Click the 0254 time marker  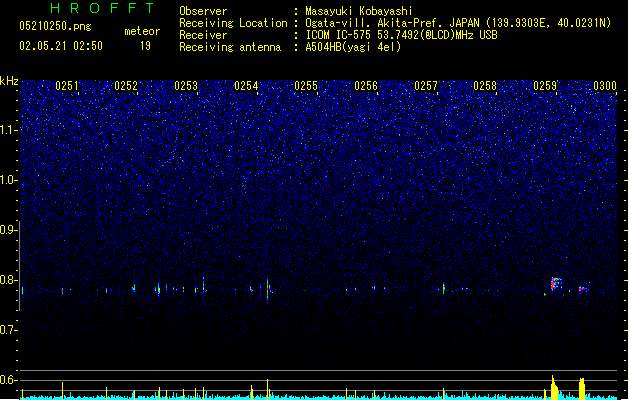click(246, 86)
